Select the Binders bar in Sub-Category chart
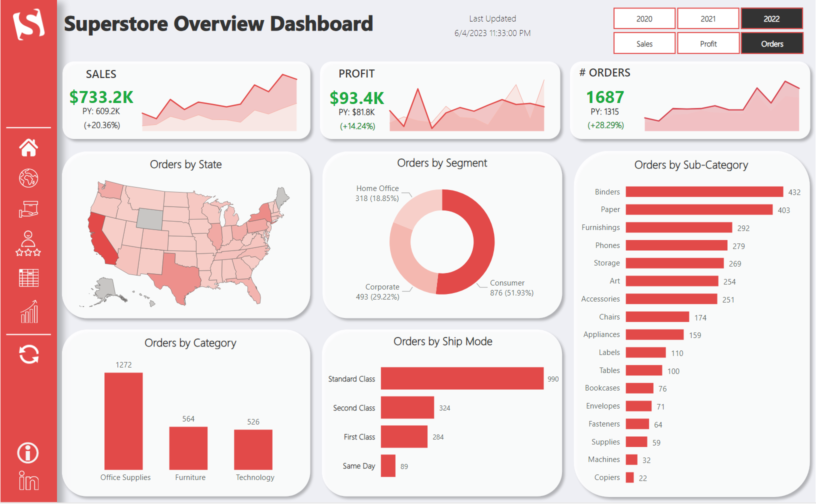Viewport: 816px width, 504px height. 704,192
